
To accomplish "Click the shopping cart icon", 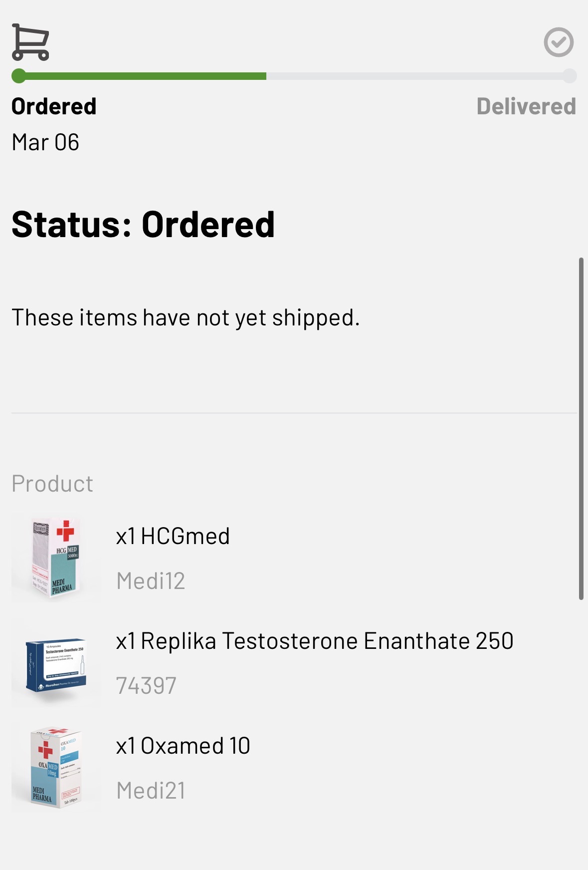I will pyautogui.click(x=30, y=42).
